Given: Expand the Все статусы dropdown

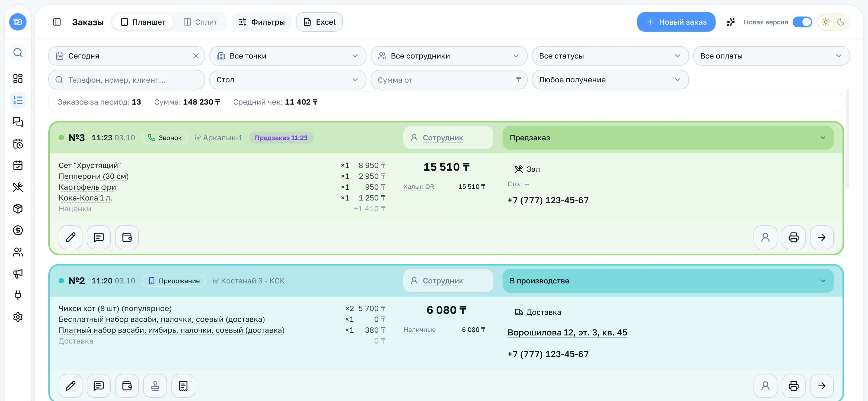Looking at the screenshot, I should pyautogui.click(x=610, y=56).
